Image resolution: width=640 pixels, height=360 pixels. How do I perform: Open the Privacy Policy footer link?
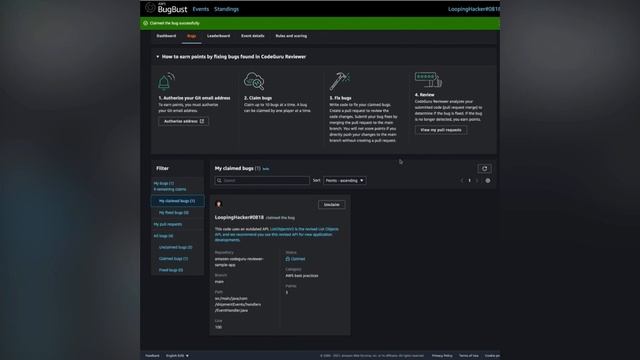(x=442, y=356)
